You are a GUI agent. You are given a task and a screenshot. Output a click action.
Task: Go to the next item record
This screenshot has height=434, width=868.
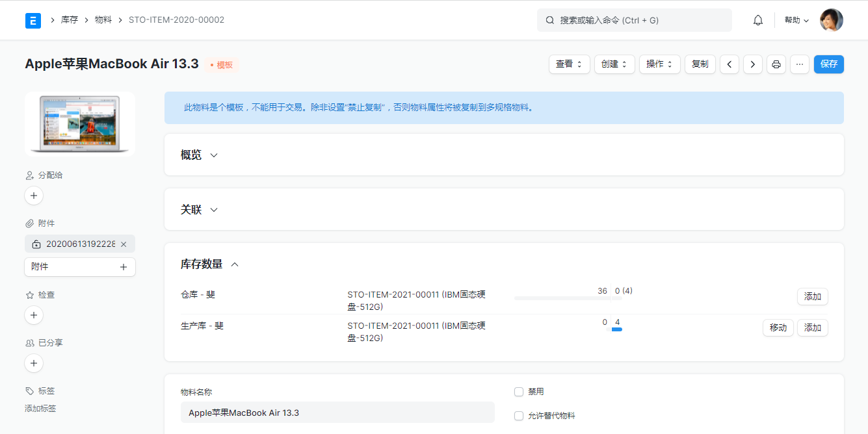click(753, 64)
